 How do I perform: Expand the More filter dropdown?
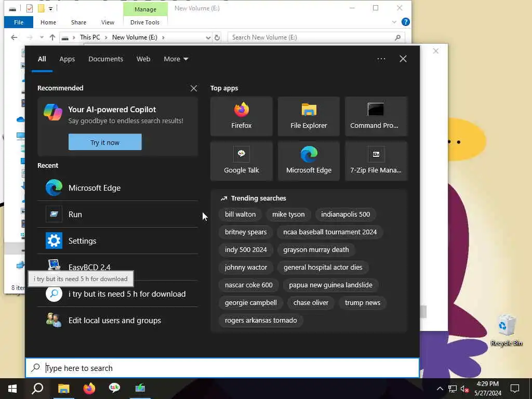[x=176, y=59]
